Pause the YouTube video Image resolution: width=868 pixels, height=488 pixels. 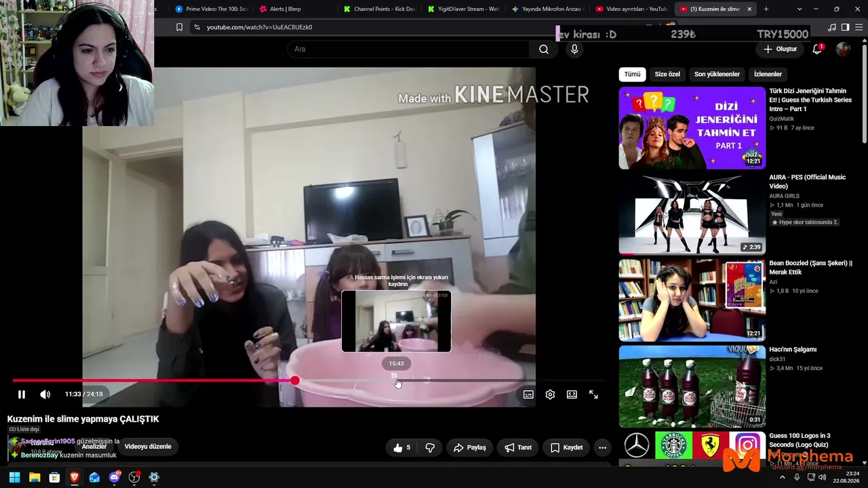coord(22,394)
